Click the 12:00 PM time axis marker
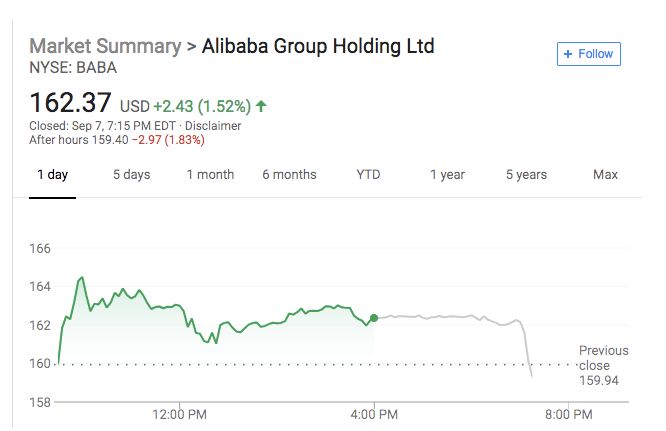This screenshot has height=431, width=666. tap(180, 414)
